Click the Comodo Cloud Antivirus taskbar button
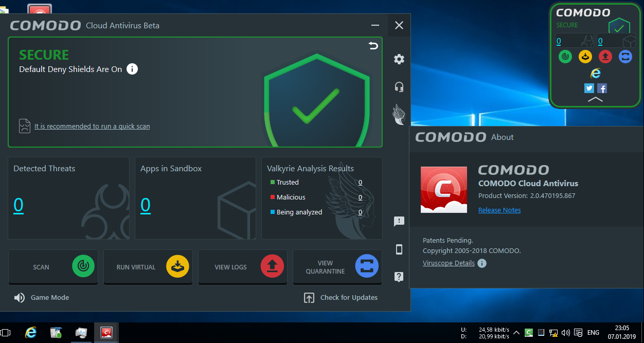Screen dimensions: 644x343 (106, 333)
